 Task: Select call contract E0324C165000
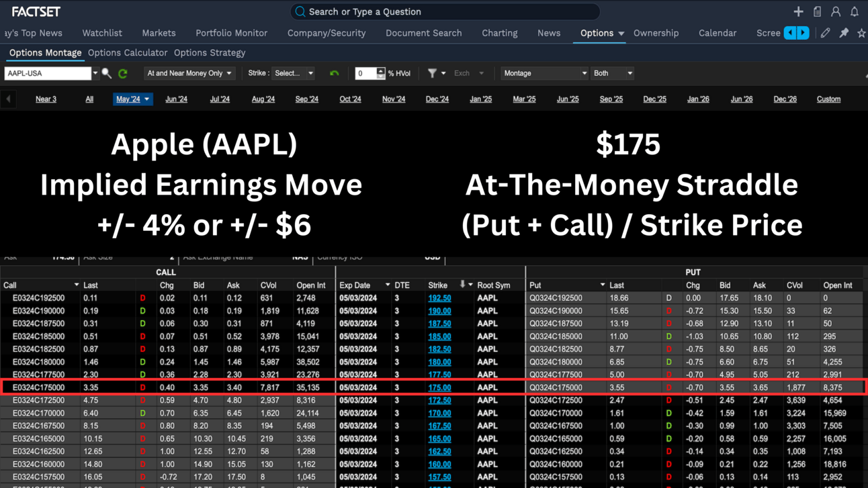click(x=38, y=439)
